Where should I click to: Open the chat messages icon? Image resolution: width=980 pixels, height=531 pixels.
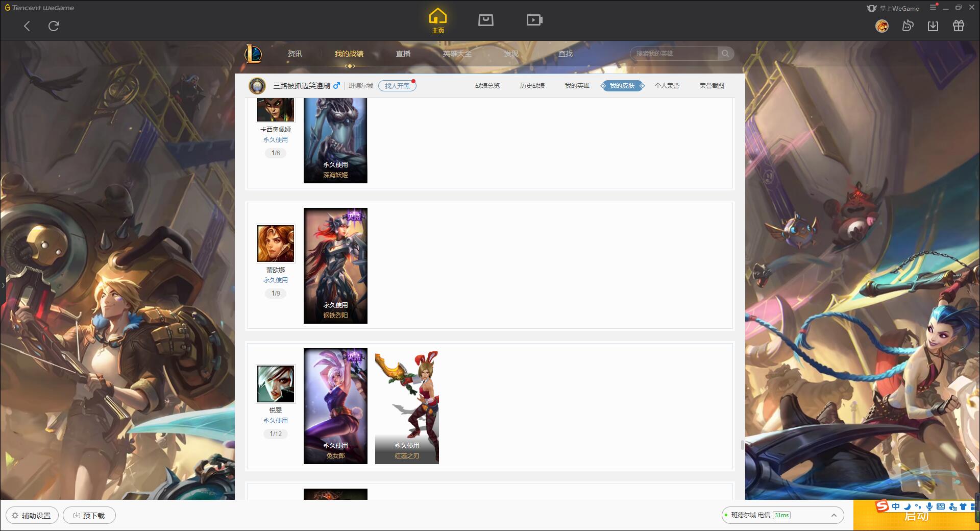(x=908, y=26)
